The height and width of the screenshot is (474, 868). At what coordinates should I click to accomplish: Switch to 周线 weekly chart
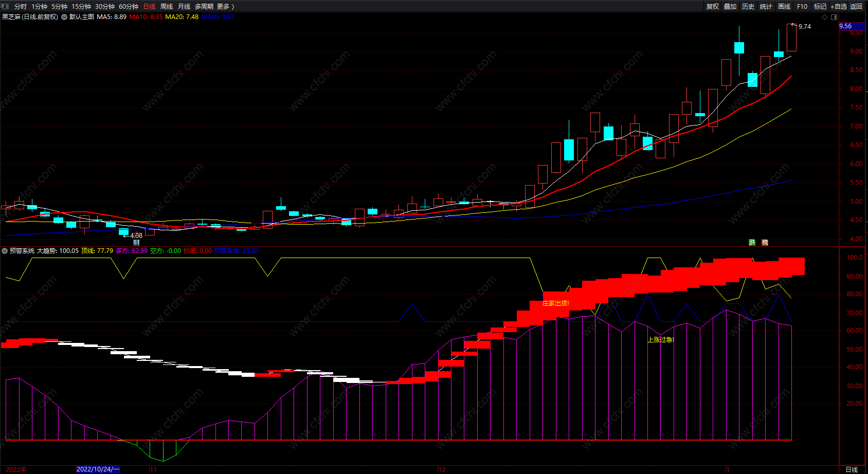pyautogui.click(x=167, y=7)
